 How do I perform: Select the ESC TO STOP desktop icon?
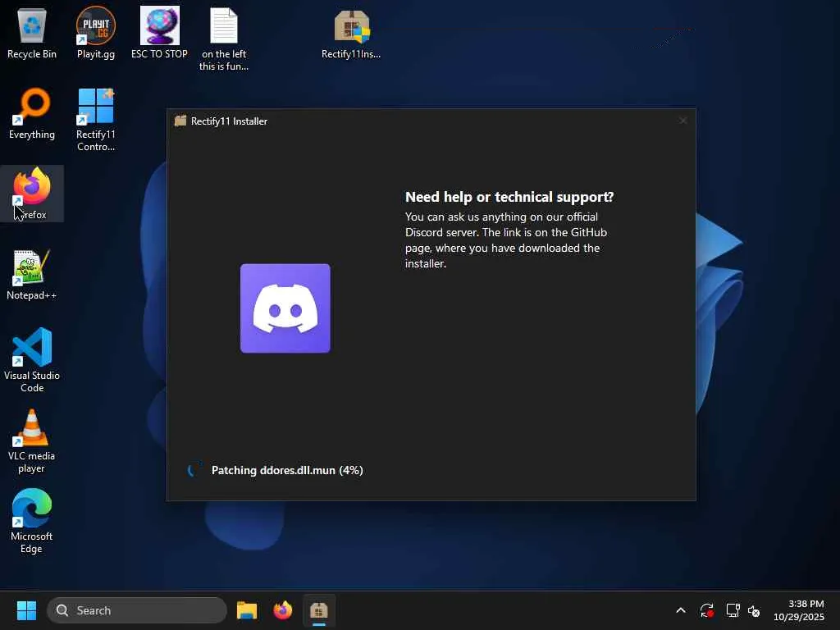coord(160,33)
